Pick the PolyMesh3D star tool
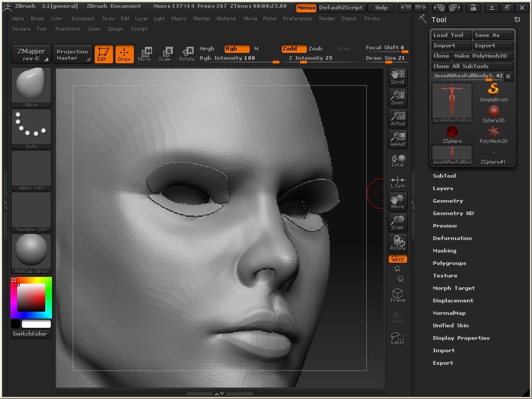The image size is (532, 399). point(493,134)
